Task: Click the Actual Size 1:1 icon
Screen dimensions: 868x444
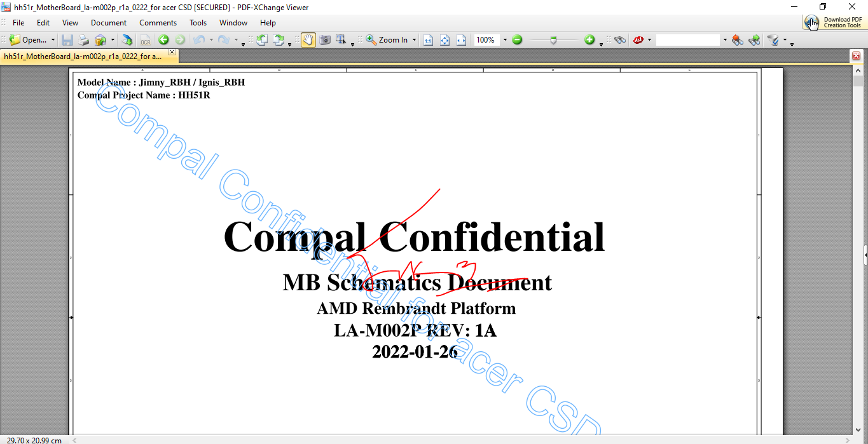Action: click(429, 40)
